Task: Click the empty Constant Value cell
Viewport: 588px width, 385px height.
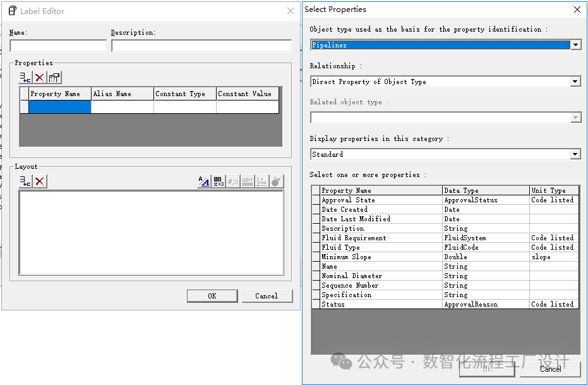Action: [x=248, y=107]
